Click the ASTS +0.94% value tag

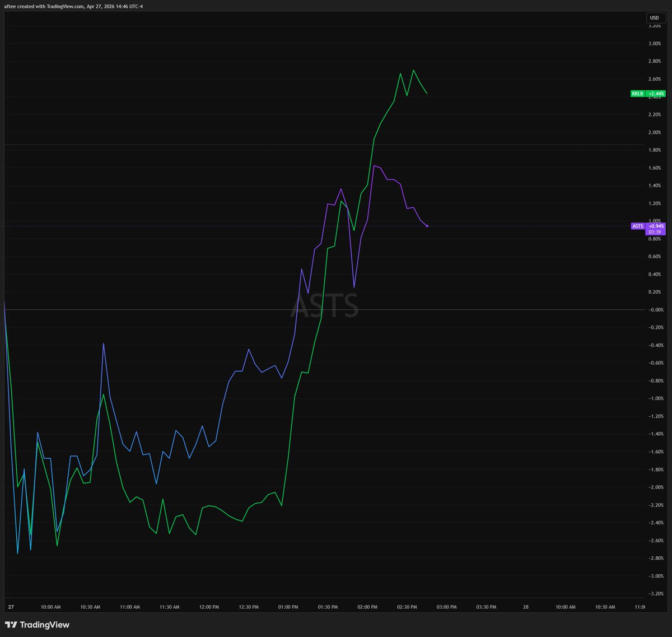656,226
